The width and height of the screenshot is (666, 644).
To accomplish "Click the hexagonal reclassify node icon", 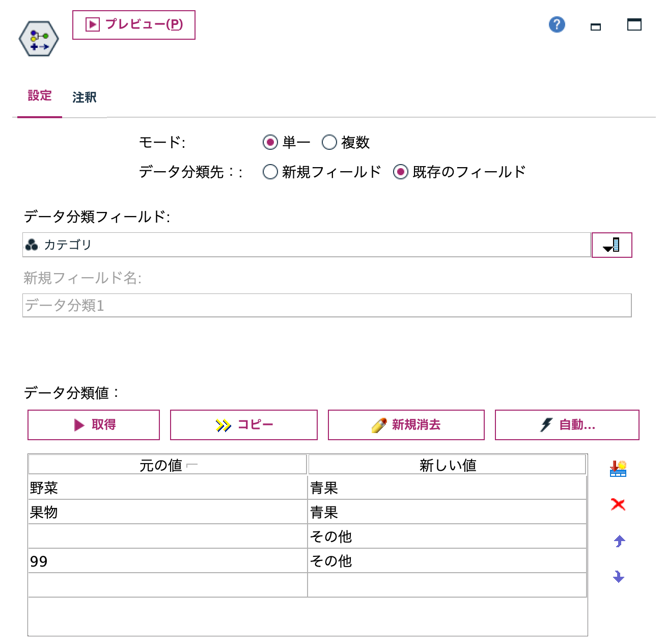I will tap(39, 39).
